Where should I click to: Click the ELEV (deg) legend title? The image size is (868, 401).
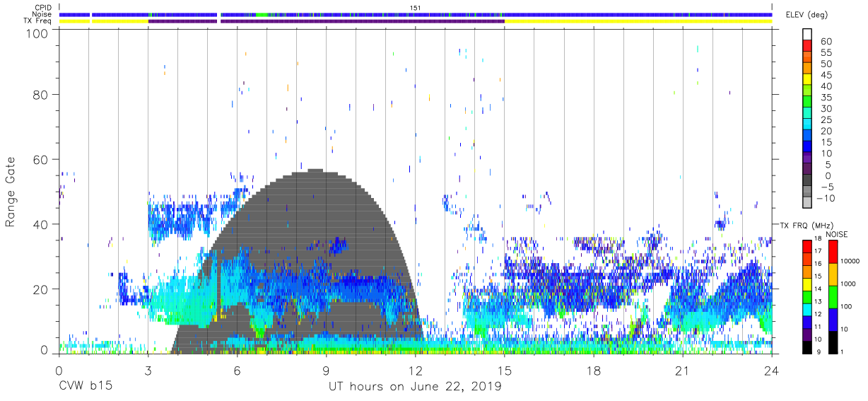(x=807, y=14)
